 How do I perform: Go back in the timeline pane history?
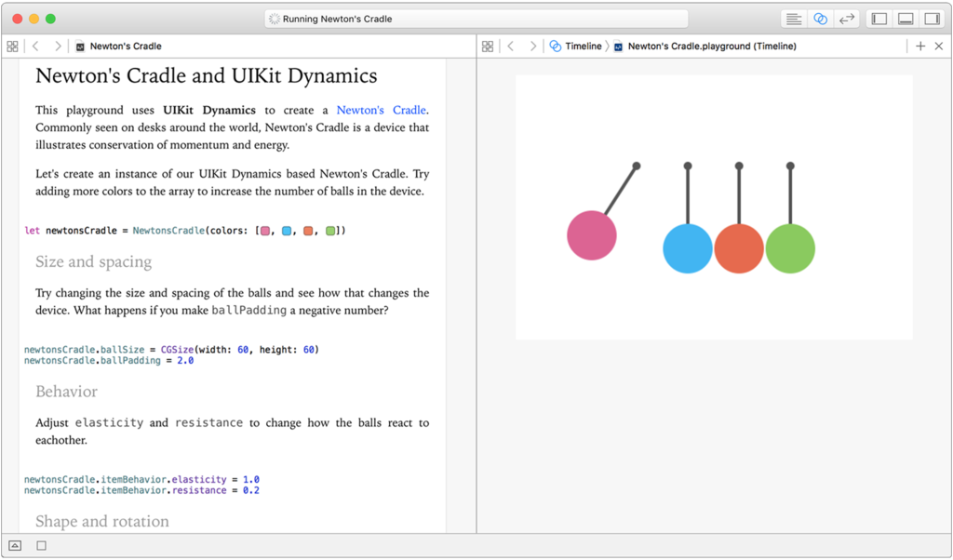(511, 47)
